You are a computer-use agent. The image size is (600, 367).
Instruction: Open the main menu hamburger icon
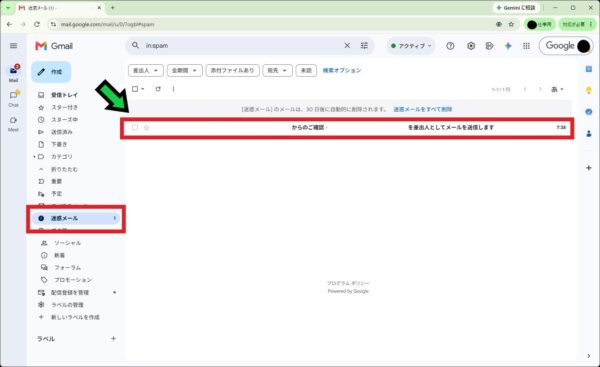13,46
